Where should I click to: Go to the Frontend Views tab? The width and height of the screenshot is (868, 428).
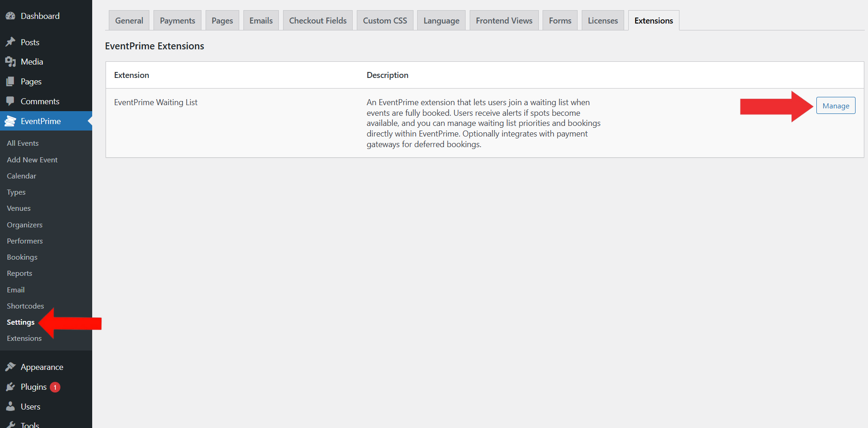504,21
